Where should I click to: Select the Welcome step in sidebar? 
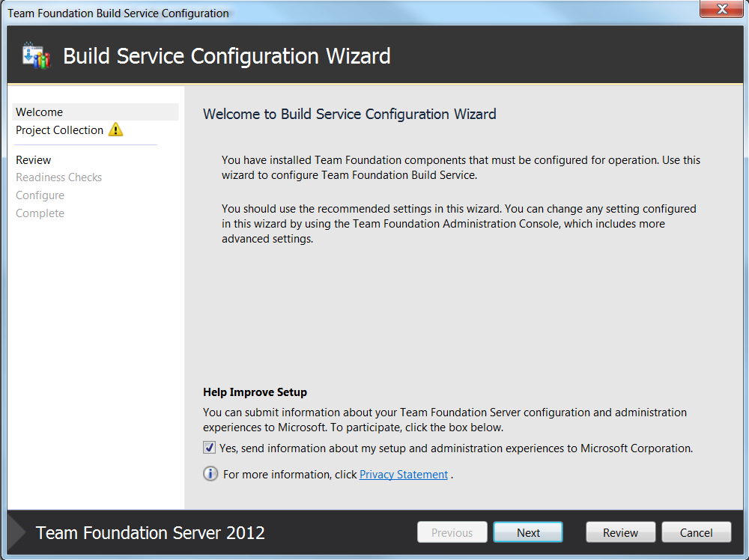coord(96,112)
